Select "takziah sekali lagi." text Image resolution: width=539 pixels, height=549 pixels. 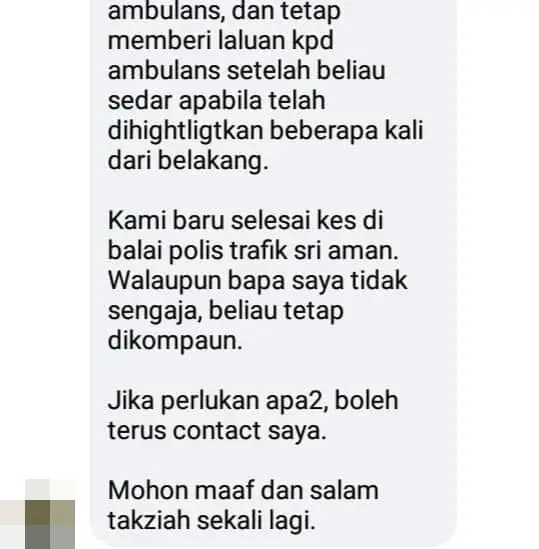212,520
